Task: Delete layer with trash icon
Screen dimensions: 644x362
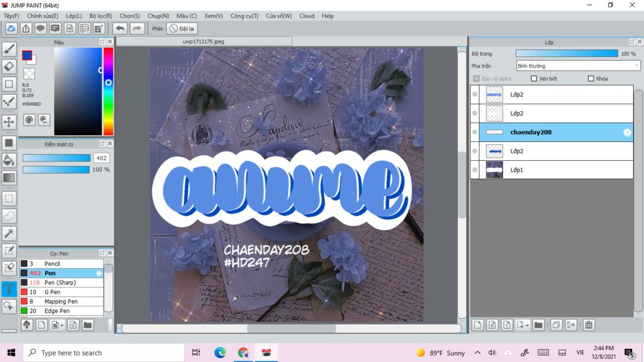Action: [x=589, y=325]
